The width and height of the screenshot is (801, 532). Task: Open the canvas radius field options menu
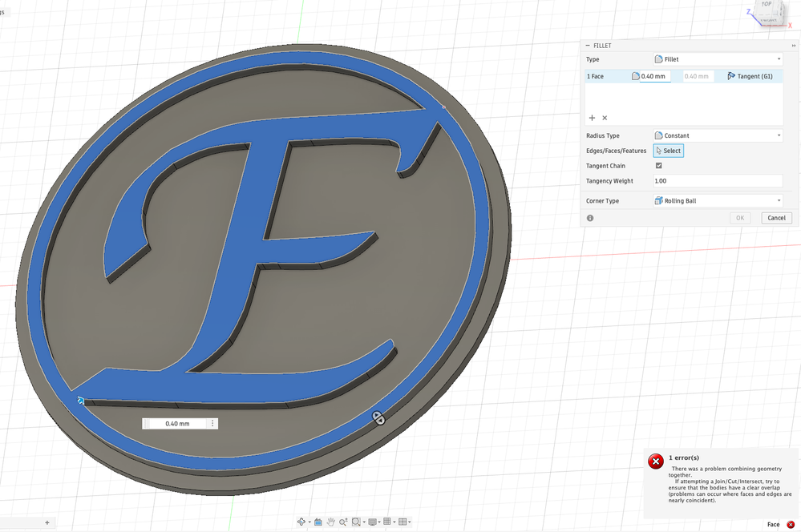click(x=212, y=424)
